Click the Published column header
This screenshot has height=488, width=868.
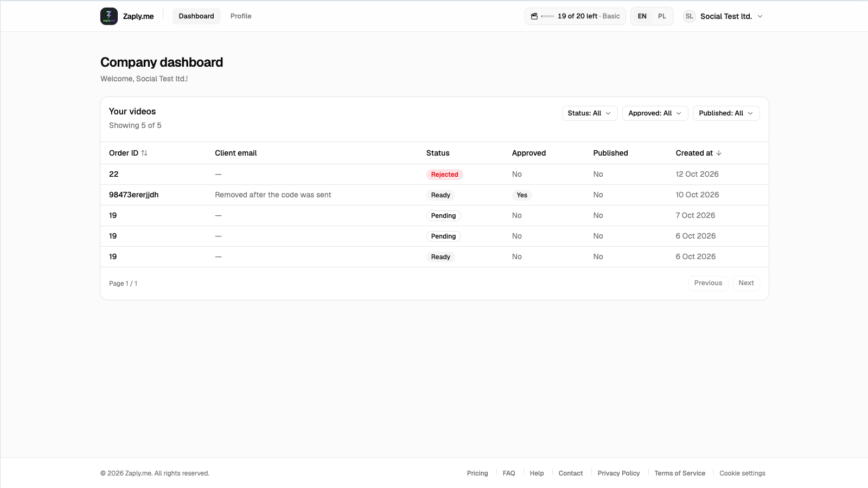[x=611, y=153]
